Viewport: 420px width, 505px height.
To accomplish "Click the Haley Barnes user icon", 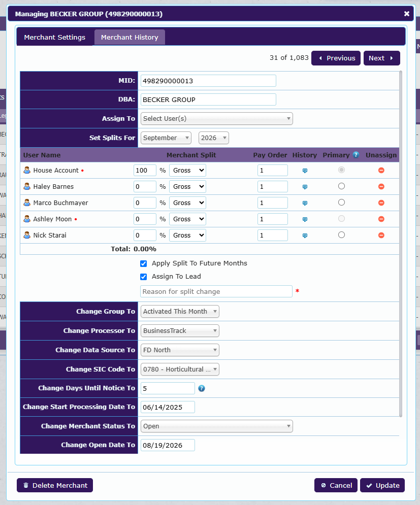I will pyautogui.click(x=27, y=186).
